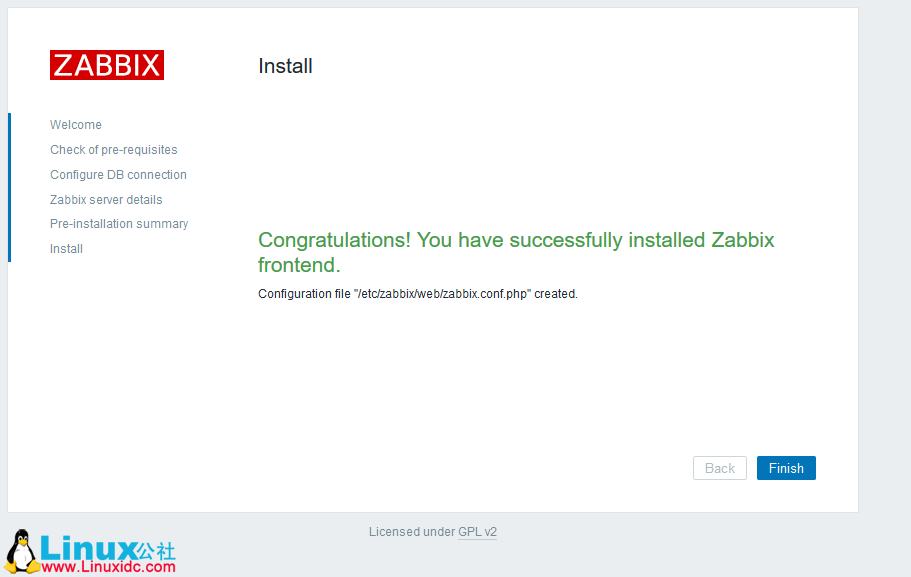Click the red ZABBIX logo
The height and width of the screenshot is (577, 911).
[x=106, y=64]
